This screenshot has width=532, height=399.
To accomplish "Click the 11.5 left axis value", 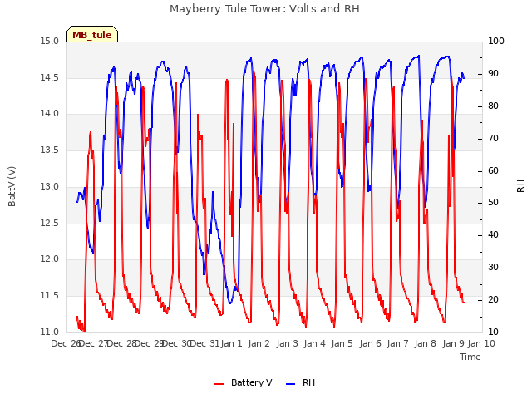I will pos(50,296).
